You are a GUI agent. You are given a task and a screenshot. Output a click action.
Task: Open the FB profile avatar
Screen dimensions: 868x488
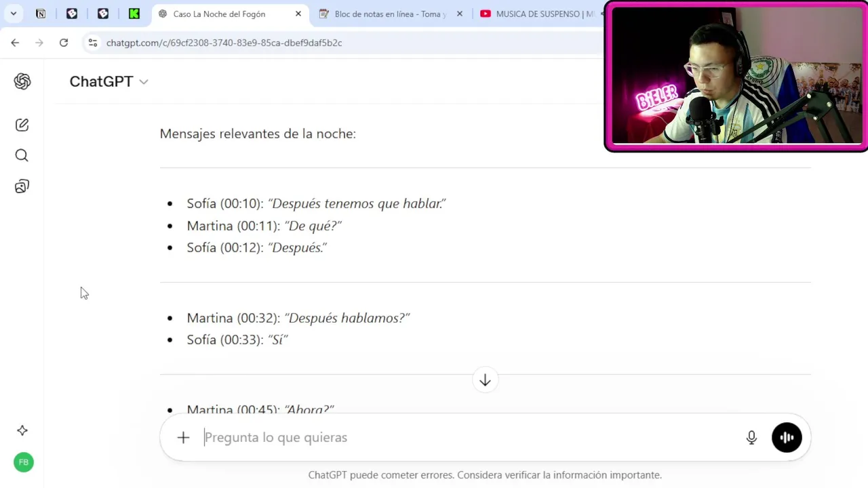click(24, 462)
